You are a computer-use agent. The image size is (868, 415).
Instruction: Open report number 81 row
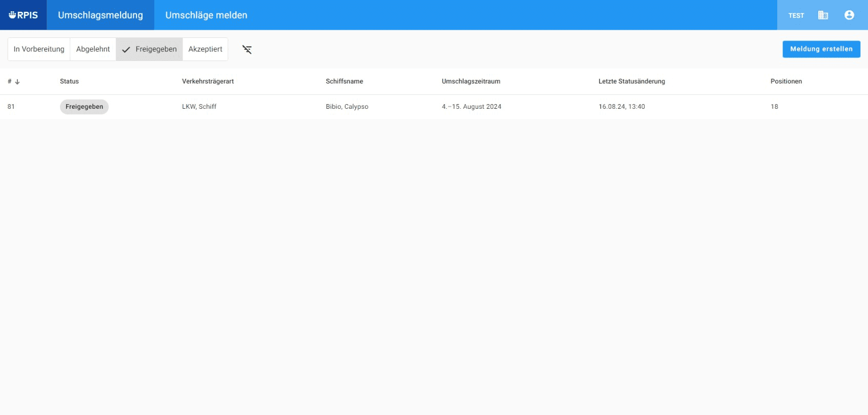[434, 107]
